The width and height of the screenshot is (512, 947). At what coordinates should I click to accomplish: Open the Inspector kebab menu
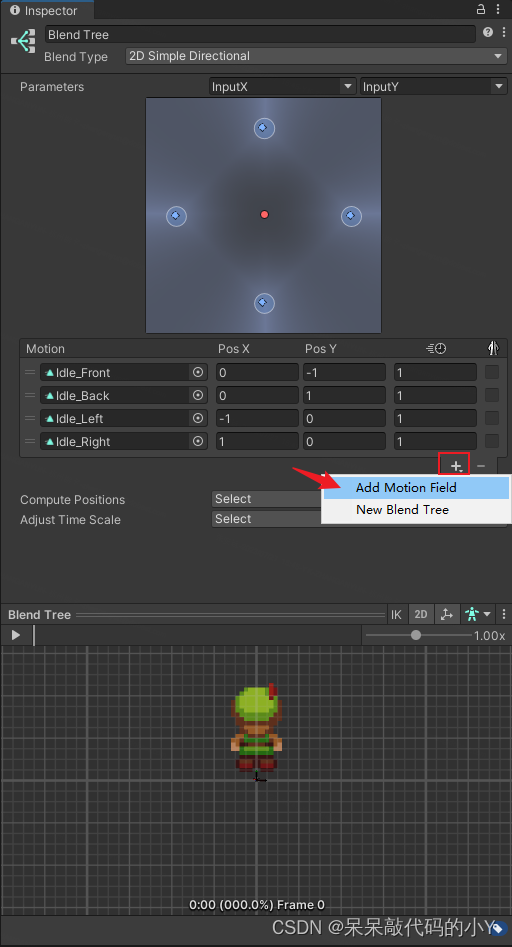point(502,9)
